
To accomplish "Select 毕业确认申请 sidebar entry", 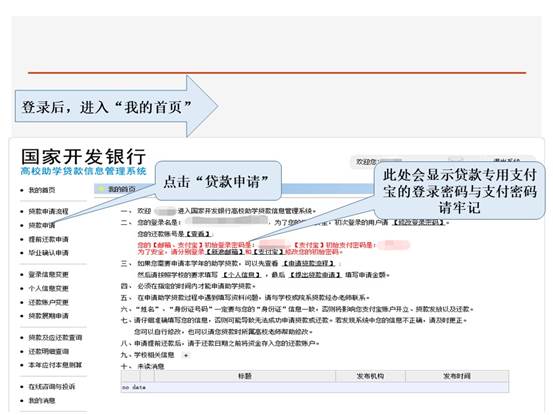I will click(48, 253).
